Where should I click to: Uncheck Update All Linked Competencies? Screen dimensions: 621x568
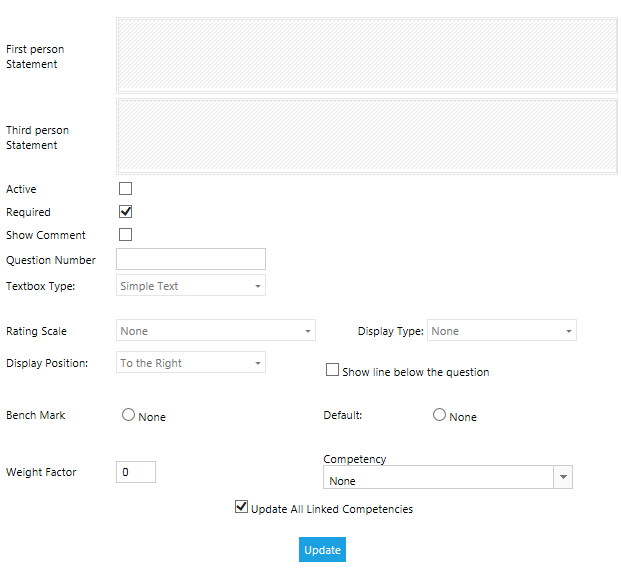coord(241,507)
